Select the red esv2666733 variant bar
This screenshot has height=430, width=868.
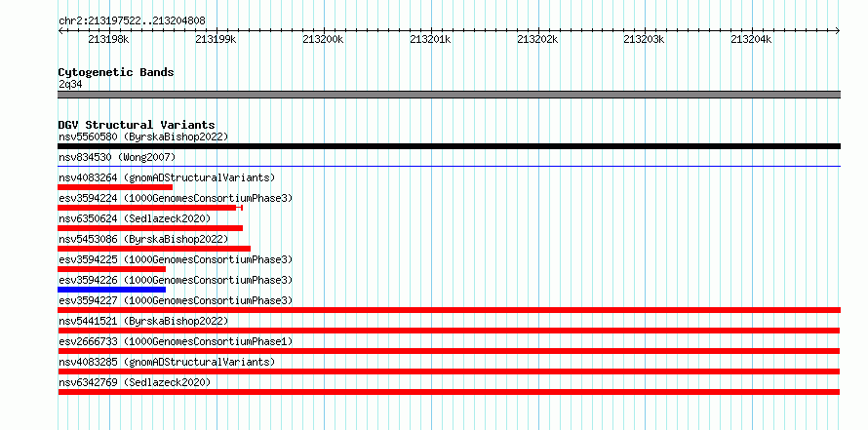(449, 351)
